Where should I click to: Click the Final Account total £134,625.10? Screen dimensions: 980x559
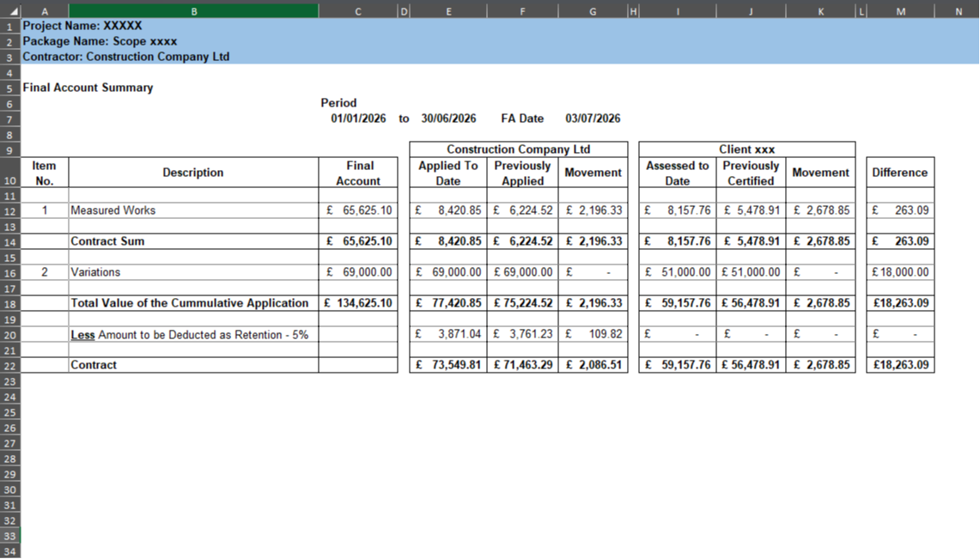click(359, 303)
